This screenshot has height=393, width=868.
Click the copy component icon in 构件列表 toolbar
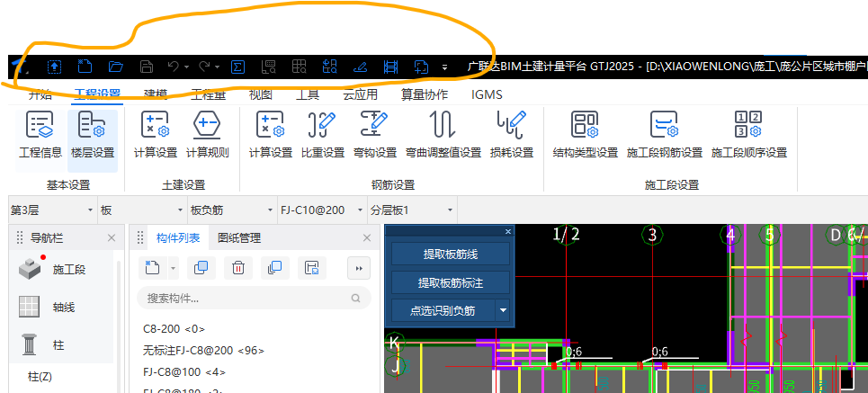point(201,268)
